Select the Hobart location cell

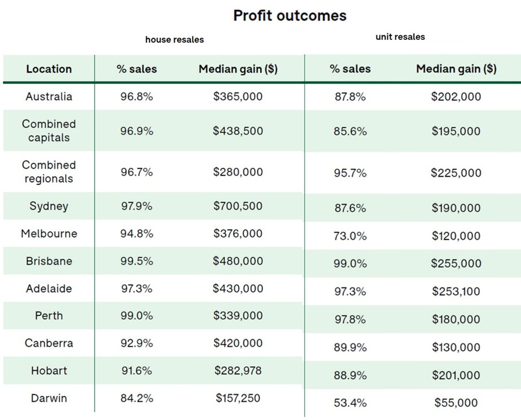tap(49, 371)
